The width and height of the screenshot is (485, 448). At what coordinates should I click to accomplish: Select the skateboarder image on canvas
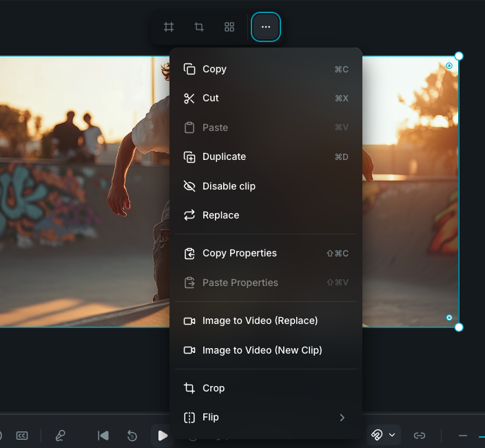83,192
